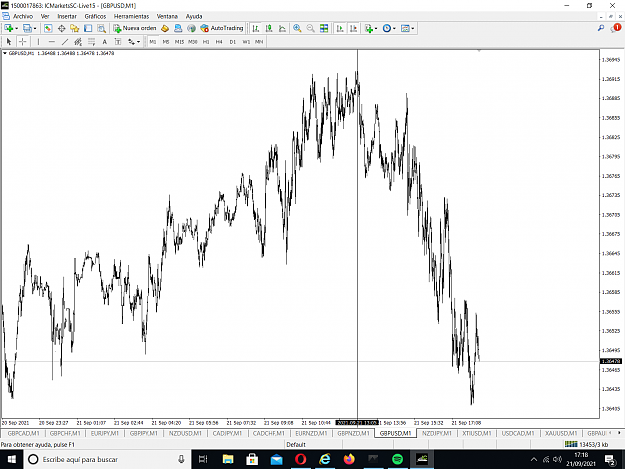The height and width of the screenshot is (469, 625).
Task: Open the Ventana menu
Action: [167, 16]
